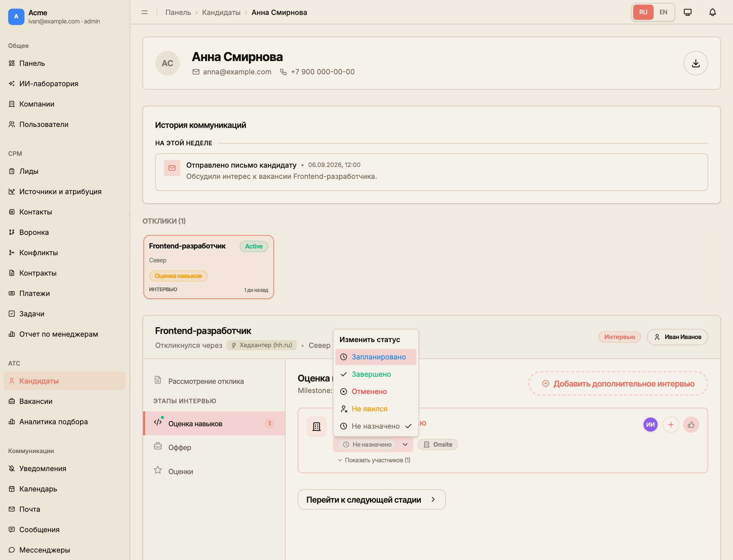The image size is (733, 560).
Task: Click the building icon in the interview card
Action: (x=317, y=426)
